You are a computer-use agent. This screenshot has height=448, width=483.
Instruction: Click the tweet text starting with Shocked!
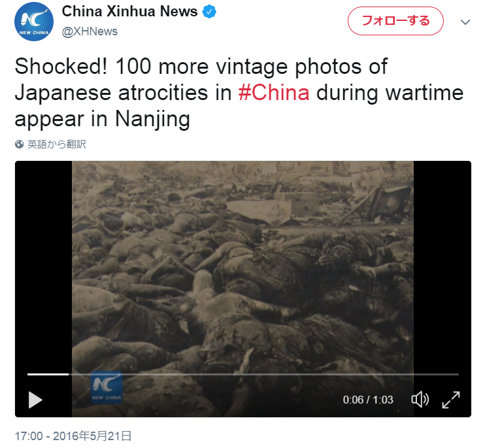click(239, 92)
